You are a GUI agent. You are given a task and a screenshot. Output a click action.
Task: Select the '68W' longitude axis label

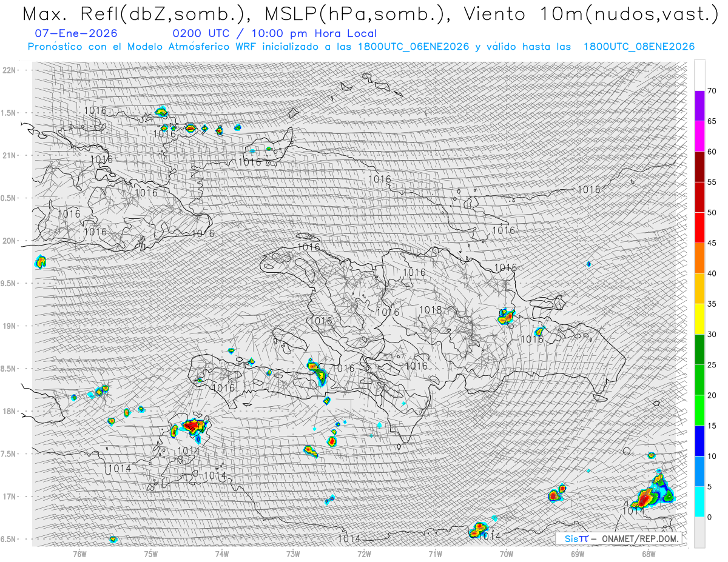point(649,554)
